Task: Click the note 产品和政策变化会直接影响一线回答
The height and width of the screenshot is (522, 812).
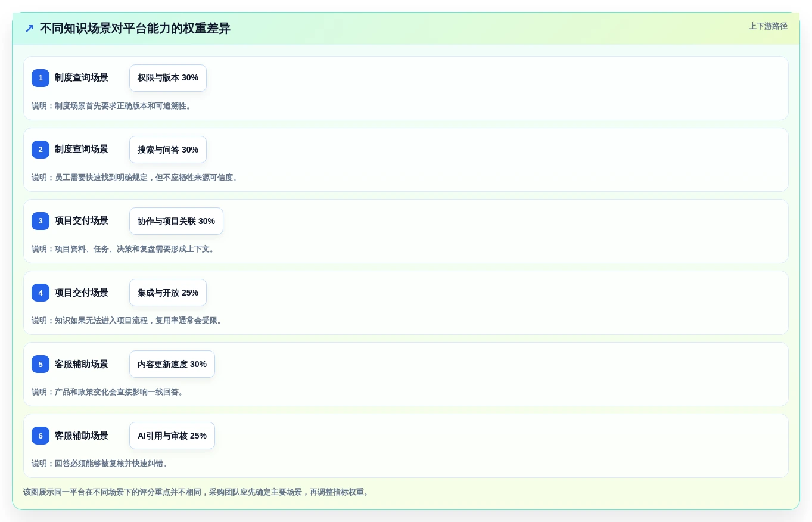Action: click(x=108, y=392)
